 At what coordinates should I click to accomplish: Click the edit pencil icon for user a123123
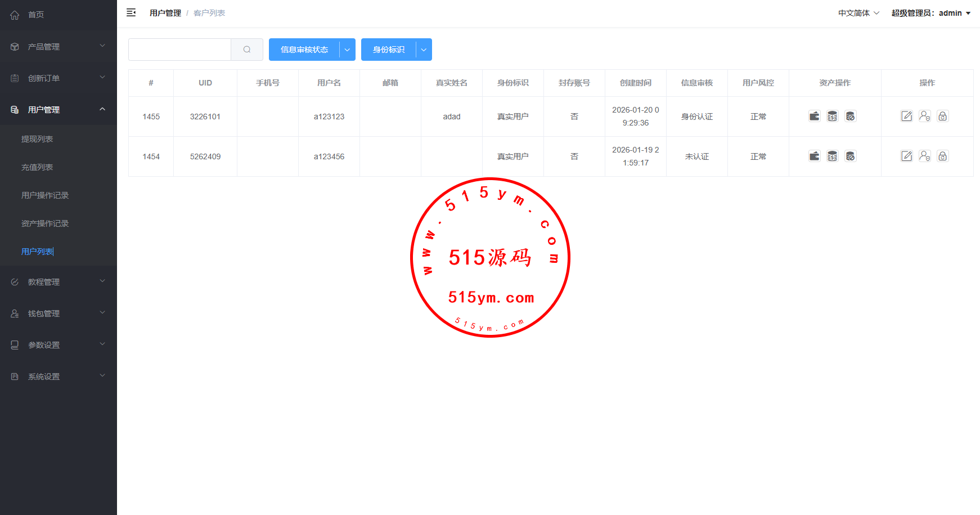pyautogui.click(x=906, y=117)
